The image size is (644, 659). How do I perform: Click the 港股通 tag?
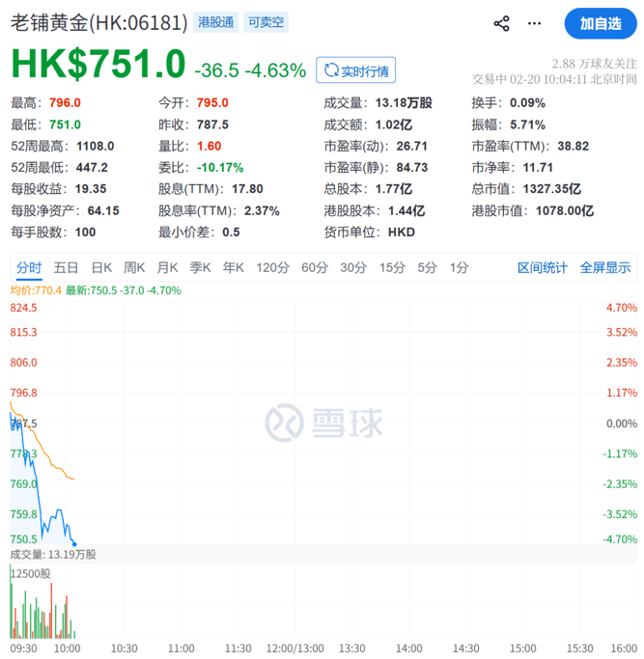215,22
